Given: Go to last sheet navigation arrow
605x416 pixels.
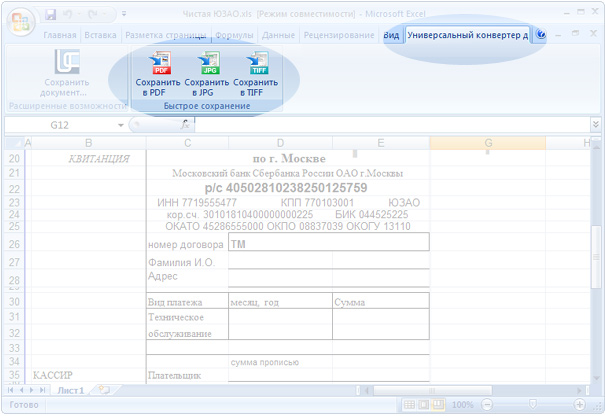Looking at the screenshot, I should click(x=43, y=390).
